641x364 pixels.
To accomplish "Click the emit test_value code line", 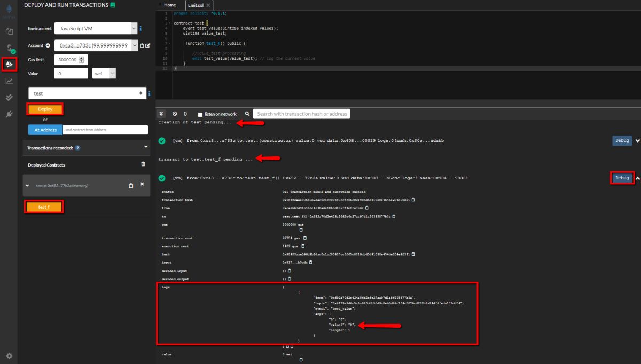I will 254,58.
